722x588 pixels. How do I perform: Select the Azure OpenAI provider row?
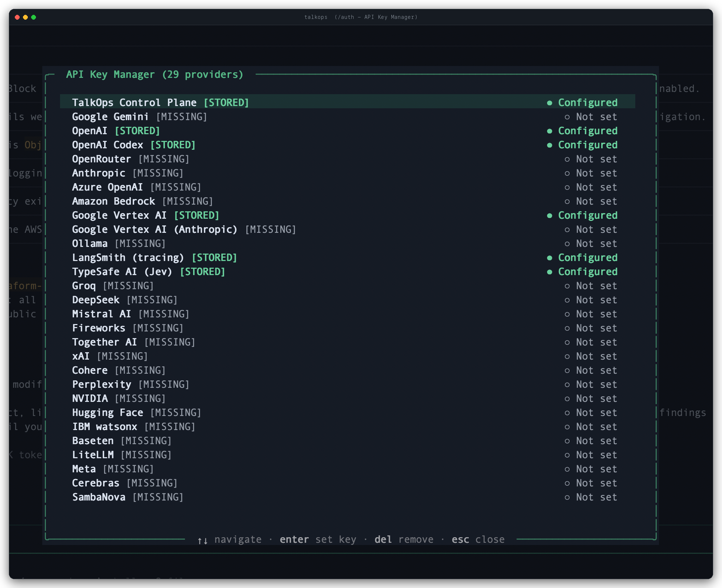click(x=347, y=187)
